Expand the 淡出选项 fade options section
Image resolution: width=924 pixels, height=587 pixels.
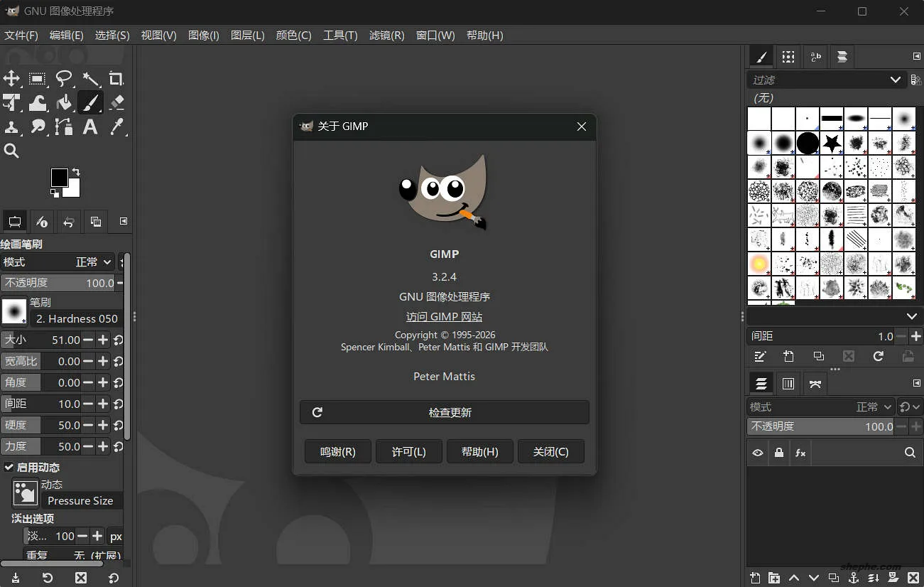click(33, 518)
